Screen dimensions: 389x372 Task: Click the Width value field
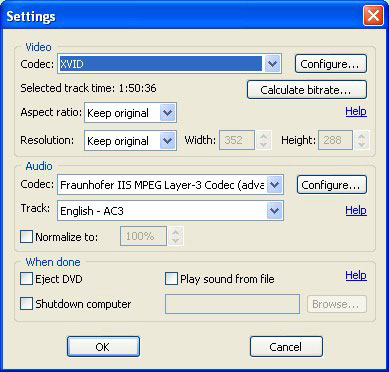(237, 140)
